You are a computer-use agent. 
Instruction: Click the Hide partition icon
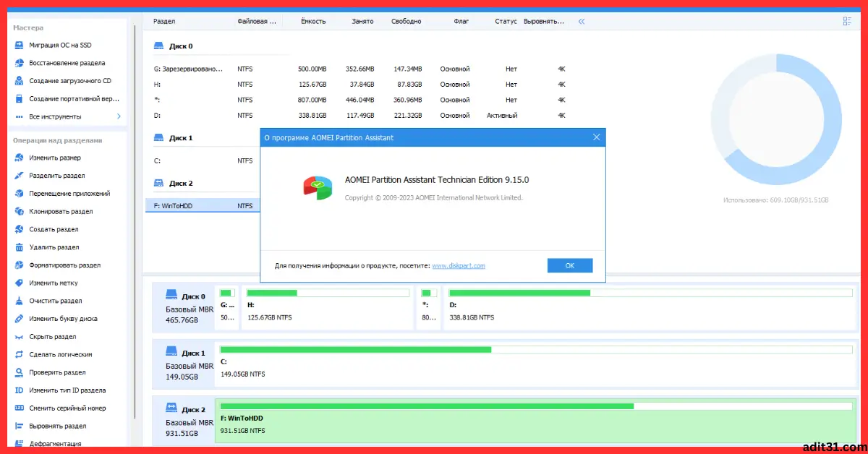[x=20, y=337]
